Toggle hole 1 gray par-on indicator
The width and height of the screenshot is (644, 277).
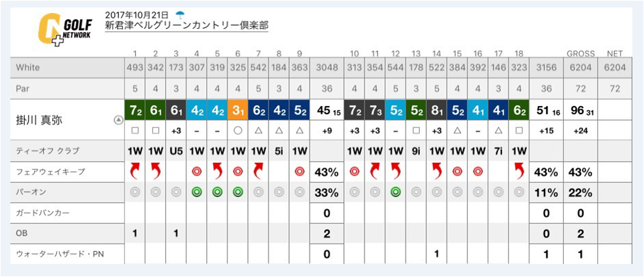pos(135,192)
